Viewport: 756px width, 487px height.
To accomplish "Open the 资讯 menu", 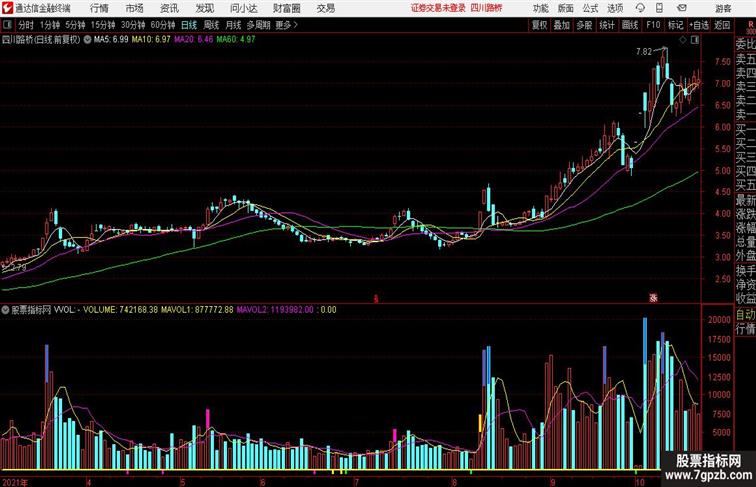I will (169, 8).
